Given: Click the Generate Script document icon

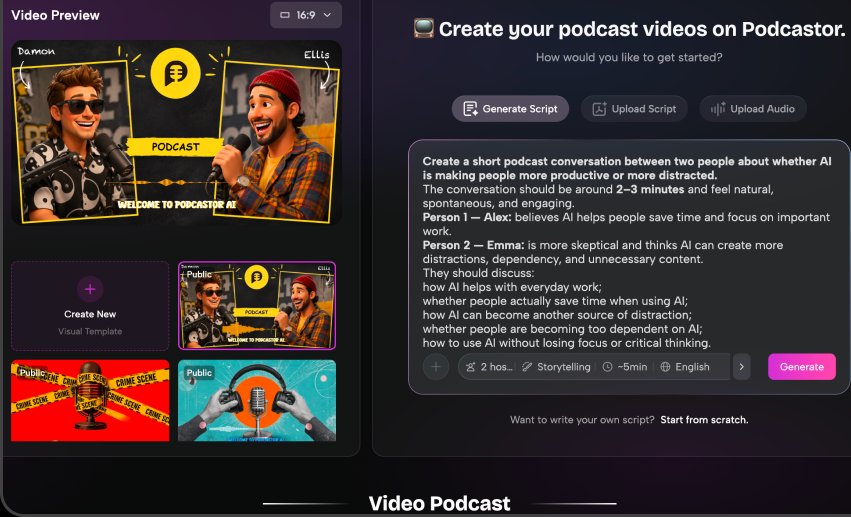Looking at the screenshot, I should pos(470,109).
